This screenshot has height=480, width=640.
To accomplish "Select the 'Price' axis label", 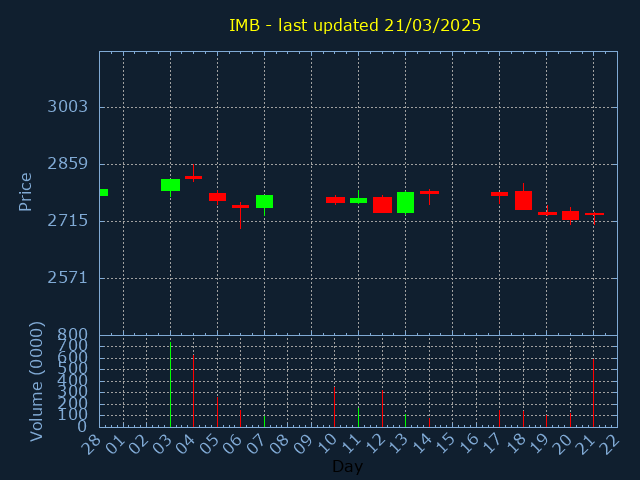I will point(25,192).
